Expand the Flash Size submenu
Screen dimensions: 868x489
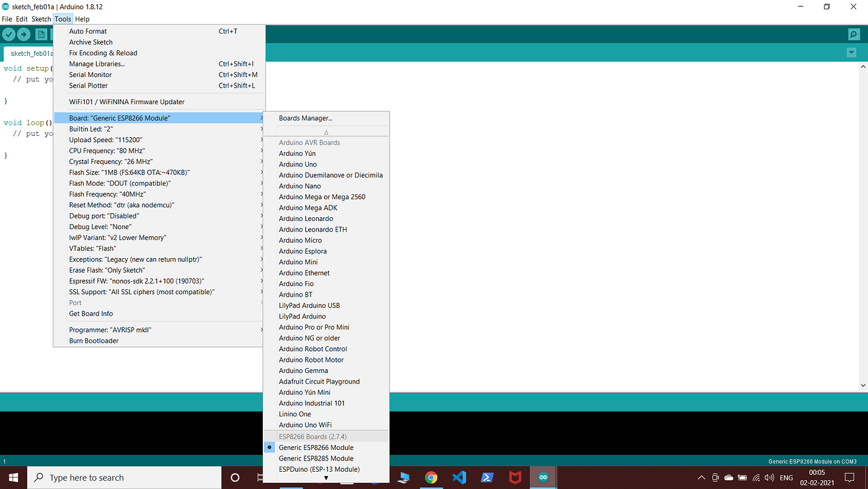tap(159, 173)
